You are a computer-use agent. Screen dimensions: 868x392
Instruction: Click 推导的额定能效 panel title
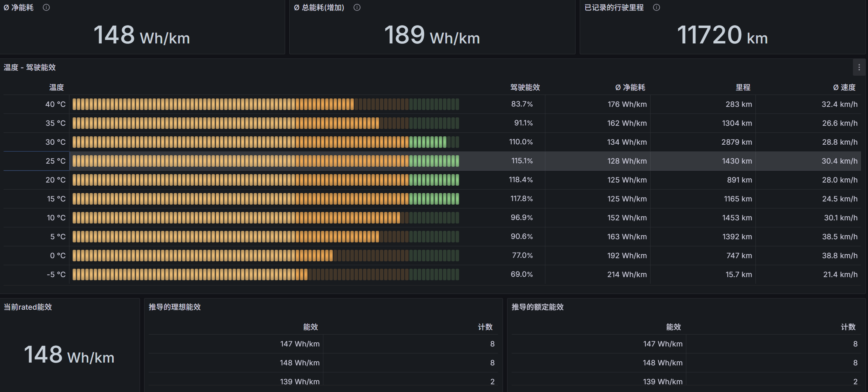537,307
